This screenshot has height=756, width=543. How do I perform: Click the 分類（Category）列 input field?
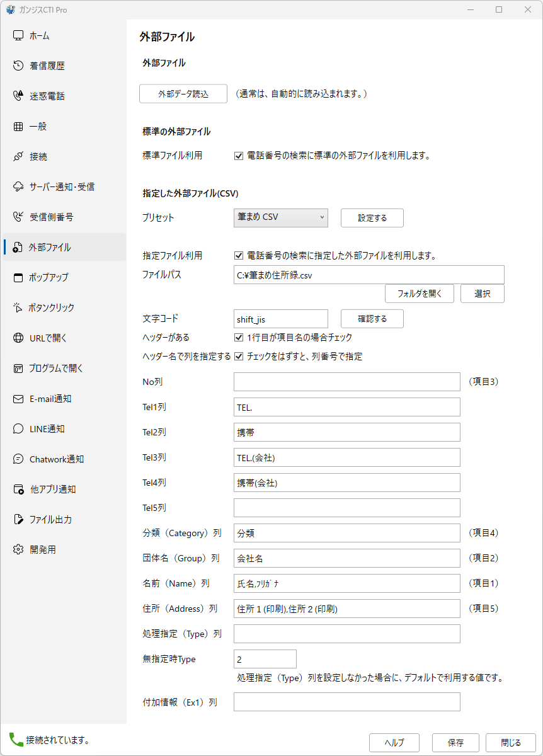pyautogui.click(x=347, y=533)
